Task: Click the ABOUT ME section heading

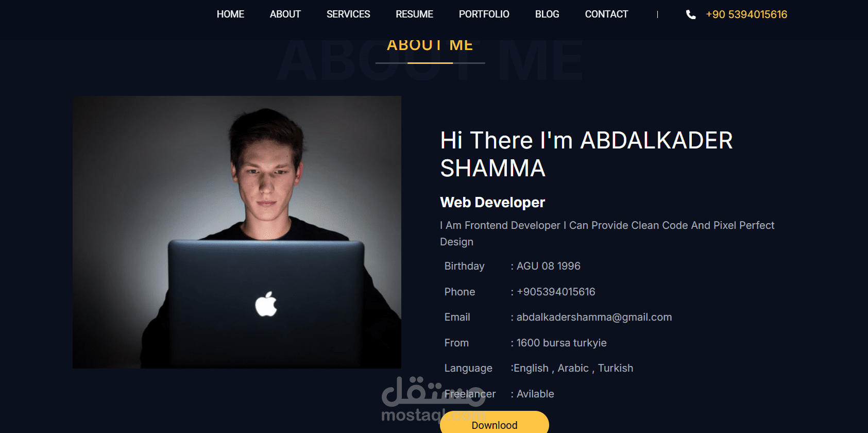Action: [x=430, y=45]
